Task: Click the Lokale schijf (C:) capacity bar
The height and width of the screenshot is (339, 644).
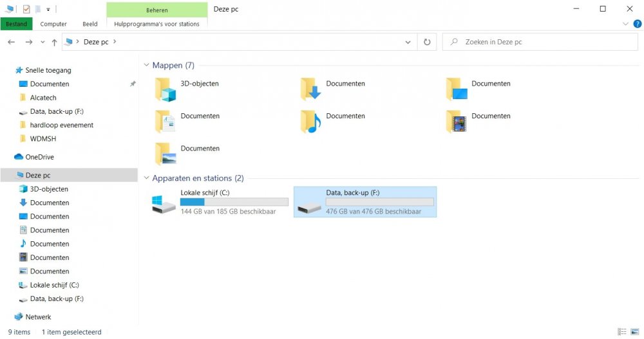Action: 234,202
